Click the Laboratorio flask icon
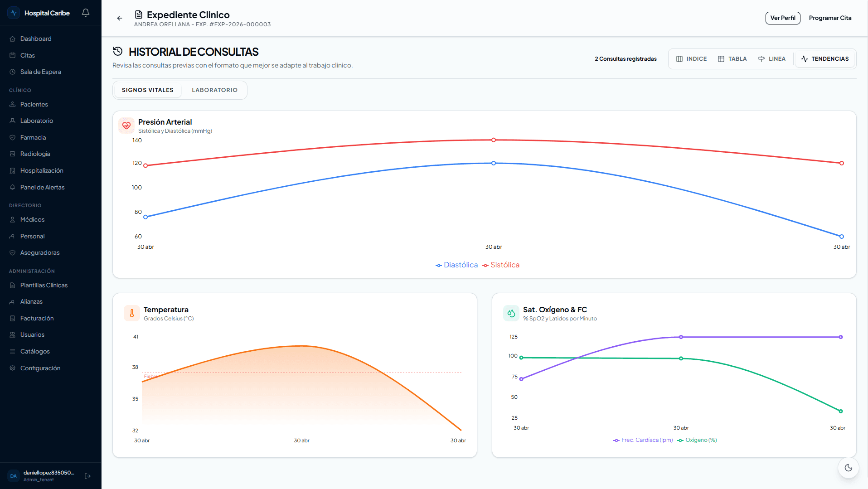The image size is (868, 489). (13, 121)
